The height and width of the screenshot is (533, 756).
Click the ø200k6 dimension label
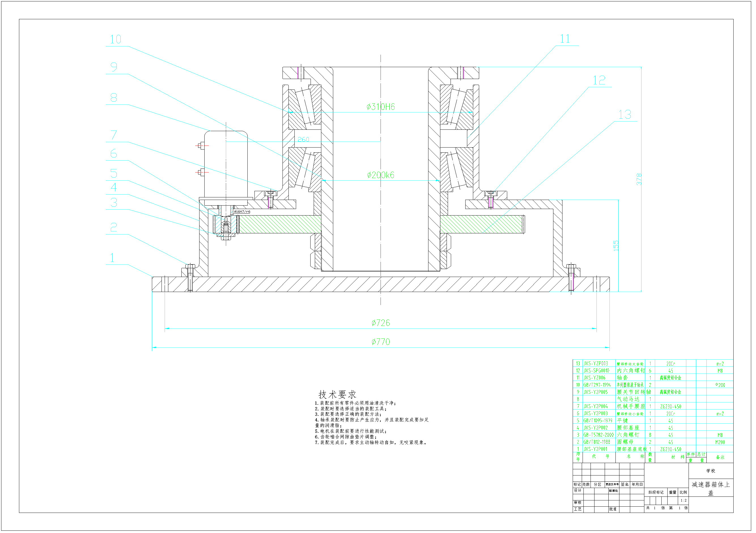[380, 175]
